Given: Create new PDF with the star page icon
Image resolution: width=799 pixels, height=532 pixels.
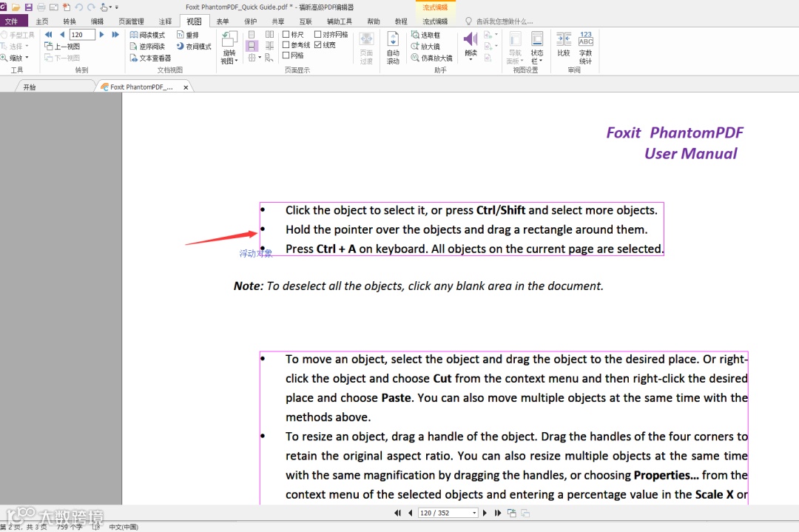Looking at the screenshot, I should coord(67,7).
